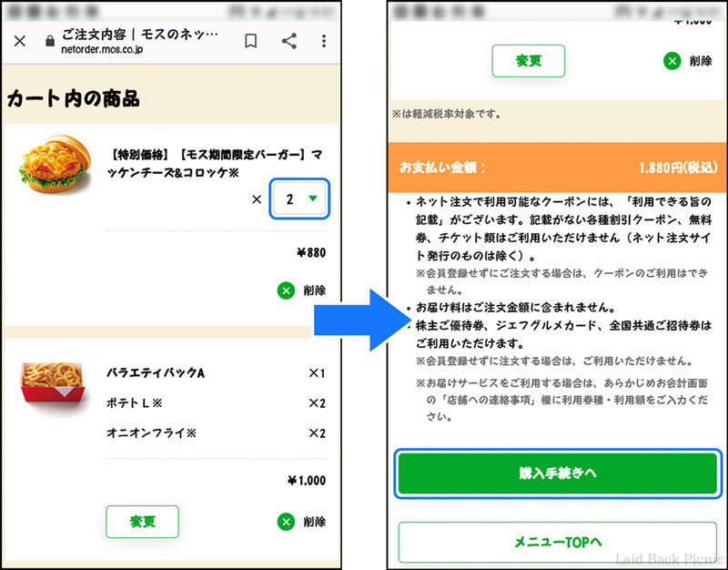
Task: Open the three-dot browser menu
Action: point(324,41)
